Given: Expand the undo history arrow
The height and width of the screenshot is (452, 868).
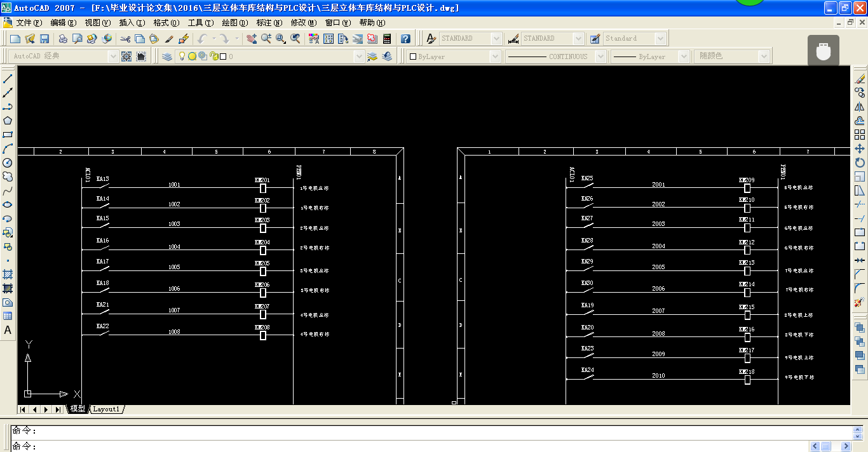Looking at the screenshot, I should (214, 39).
